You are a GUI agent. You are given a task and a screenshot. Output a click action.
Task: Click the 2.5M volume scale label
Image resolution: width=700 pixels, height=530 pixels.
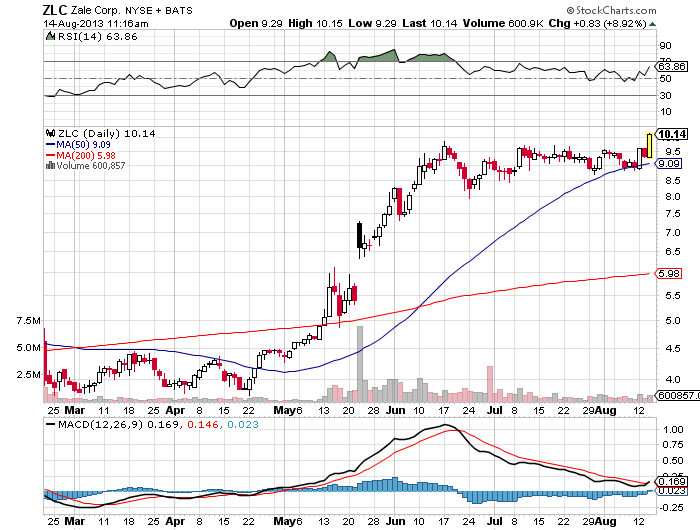pos(29,374)
